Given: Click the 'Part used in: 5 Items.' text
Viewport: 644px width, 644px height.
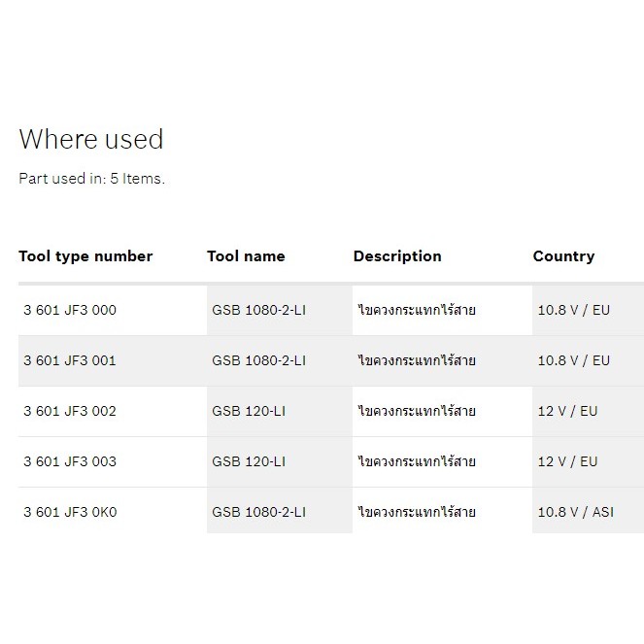Looking at the screenshot, I should (x=91, y=179).
